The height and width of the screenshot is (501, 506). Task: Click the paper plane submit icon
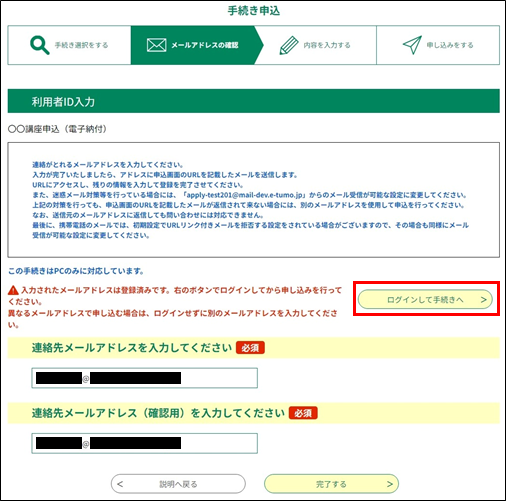pyautogui.click(x=412, y=45)
